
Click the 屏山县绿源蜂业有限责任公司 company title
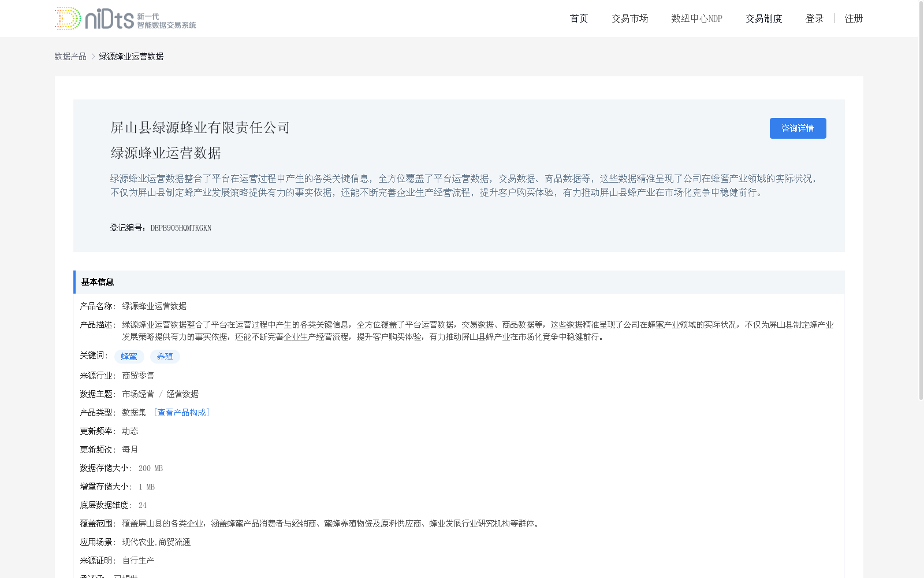pyautogui.click(x=200, y=128)
